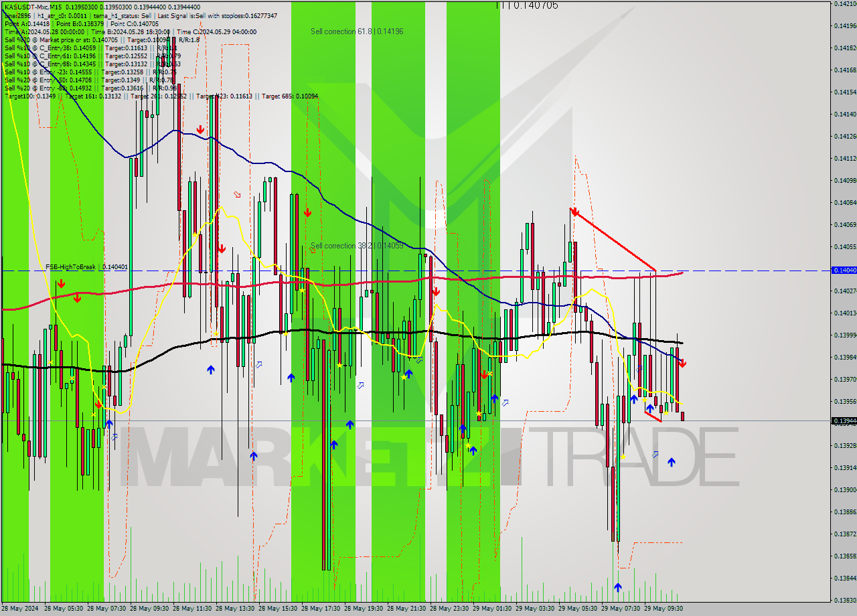
Task: Click the 'Sell correction 38.2 | 0.14059' label
Action: 357,246
